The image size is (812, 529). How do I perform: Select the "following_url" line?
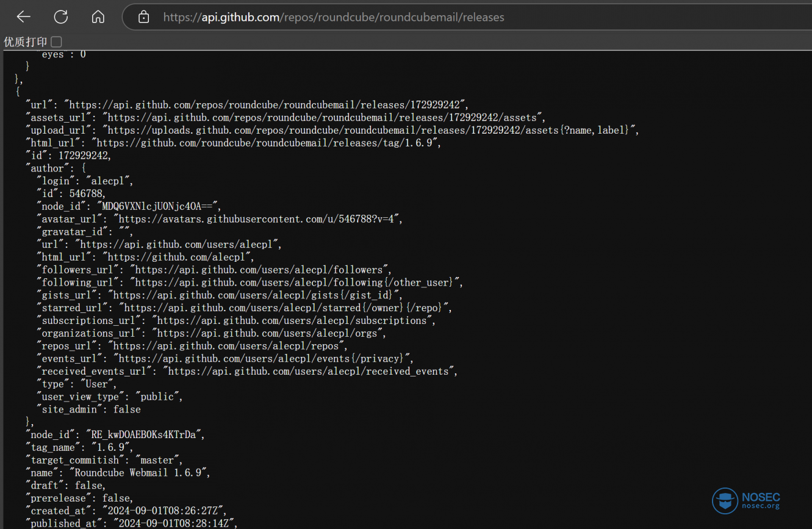tap(250, 282)
